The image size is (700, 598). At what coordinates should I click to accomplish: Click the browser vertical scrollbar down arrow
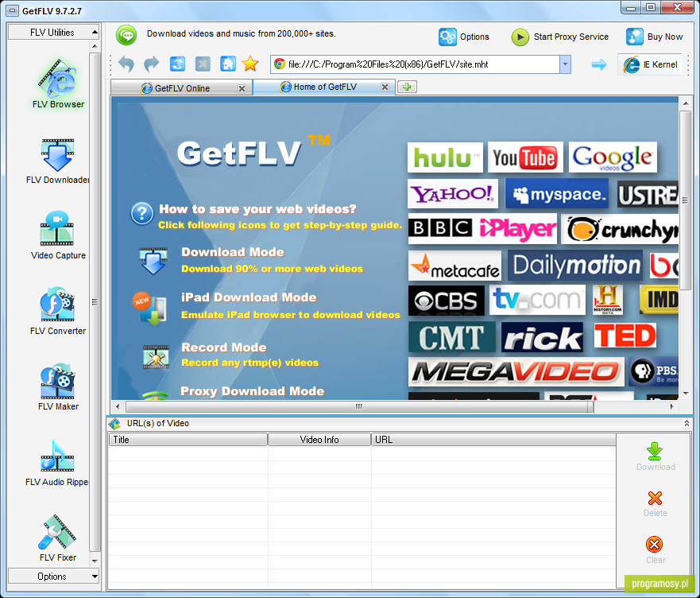pyautogui.click(x=685, y=394)
